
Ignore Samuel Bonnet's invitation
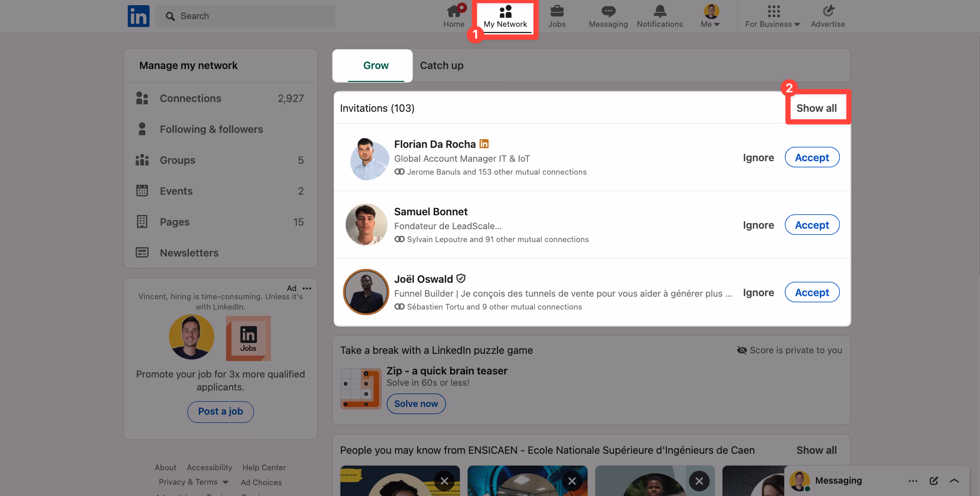pyautogui.click(x=758, y=225)
